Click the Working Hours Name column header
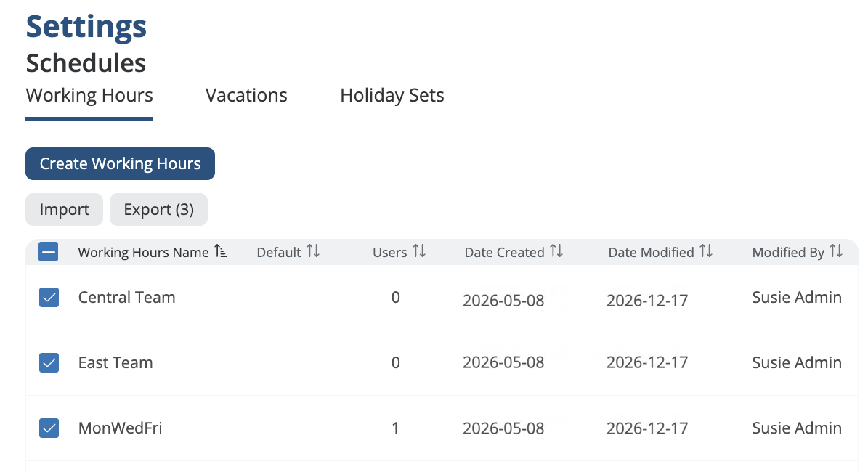 143,253
